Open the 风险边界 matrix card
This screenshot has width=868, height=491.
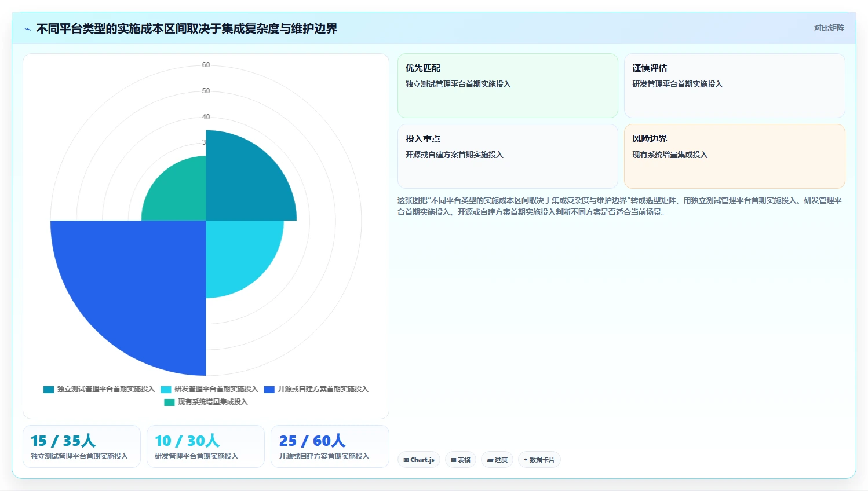734,156
